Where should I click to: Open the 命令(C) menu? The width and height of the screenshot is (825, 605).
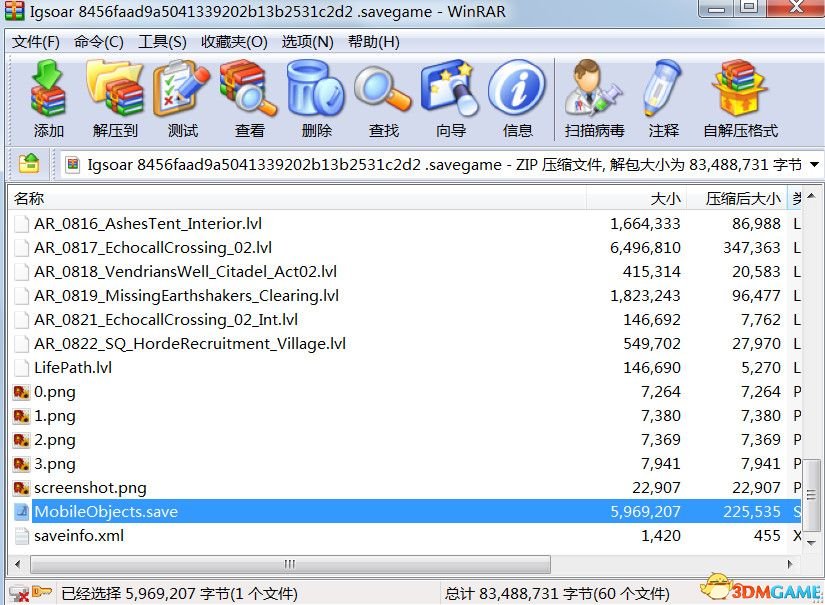[x=99, y=42]
